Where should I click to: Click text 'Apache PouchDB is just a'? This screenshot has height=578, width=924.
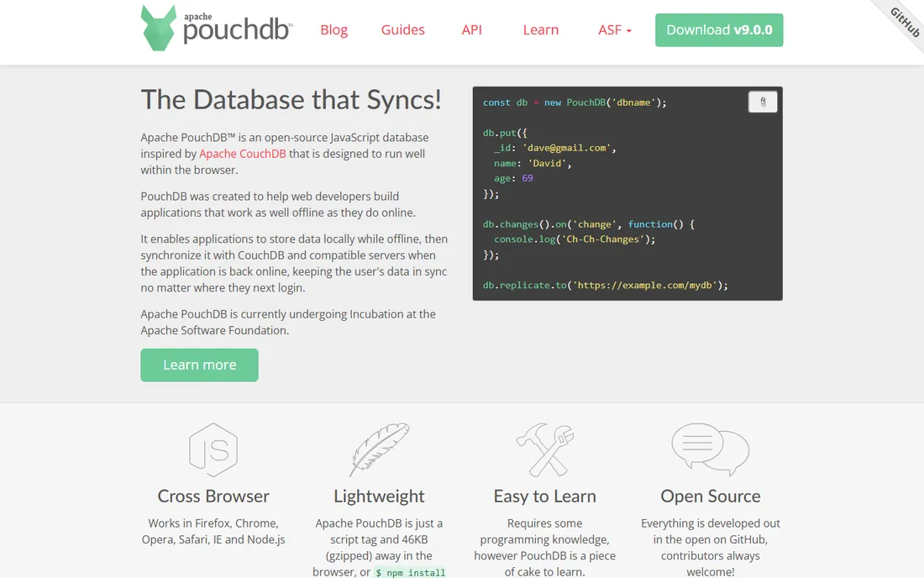[x=379, y=523]
